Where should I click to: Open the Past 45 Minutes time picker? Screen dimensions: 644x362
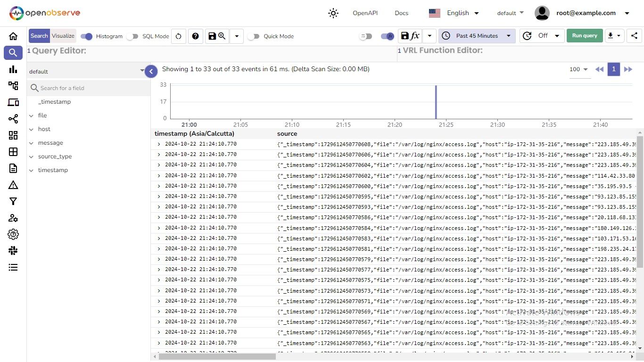point(476,35)
